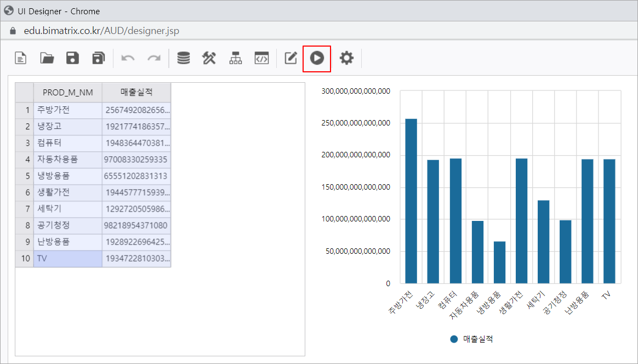Open the script code editor icon
Viewport: 638px width, 364px height.
tap(261, 58)
